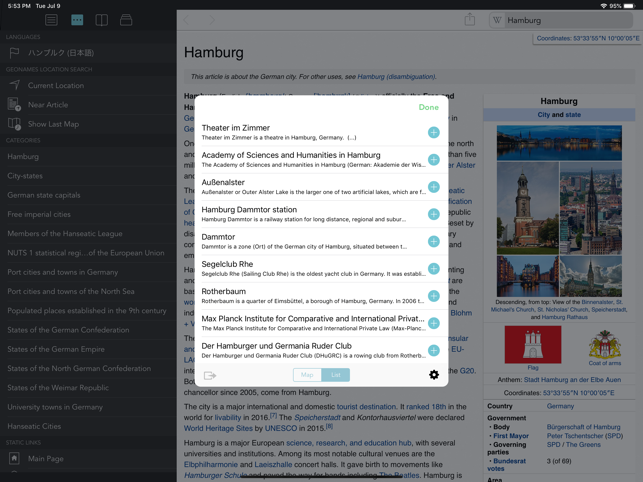Add Academy of Sciences and Humanities plus icon
This screenshot has width=643, height=482.
(433, 160)
